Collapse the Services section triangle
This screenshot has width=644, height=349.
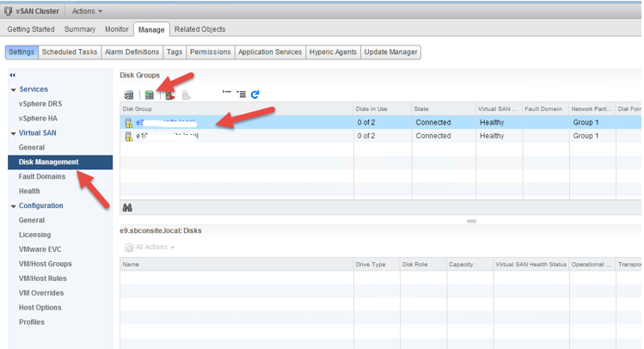(x=14, y=89)
